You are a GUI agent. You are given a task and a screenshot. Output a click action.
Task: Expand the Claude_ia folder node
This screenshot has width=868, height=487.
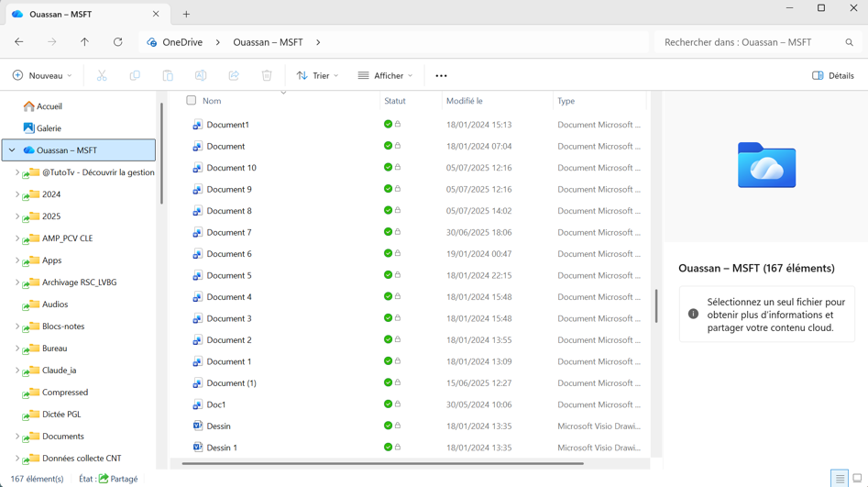pyautogui.click(x=17, y=371)
